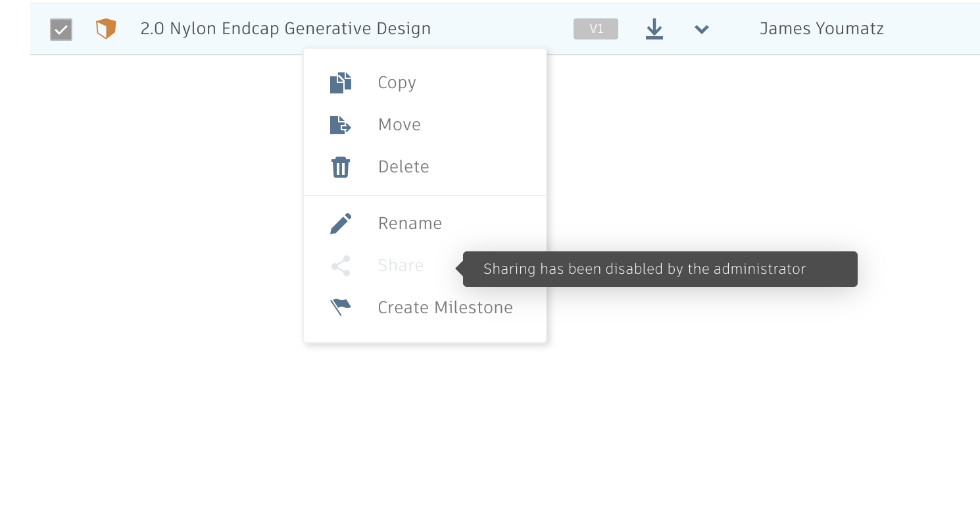Uncheck the Nylon Endcap file checkbox
980x508 pixels.
[61, 30]
